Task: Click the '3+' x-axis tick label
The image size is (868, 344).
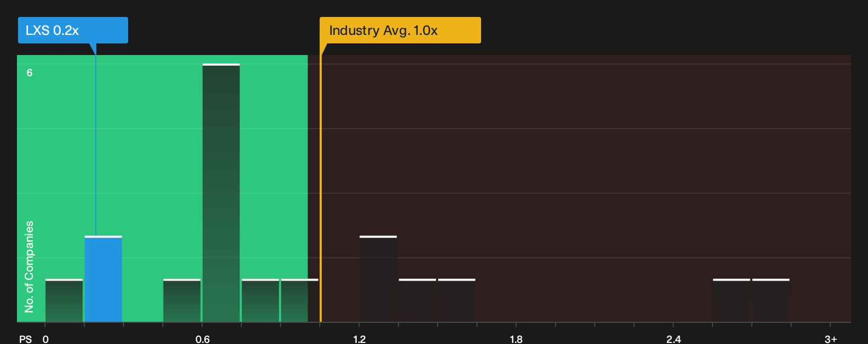Action: 831,339
